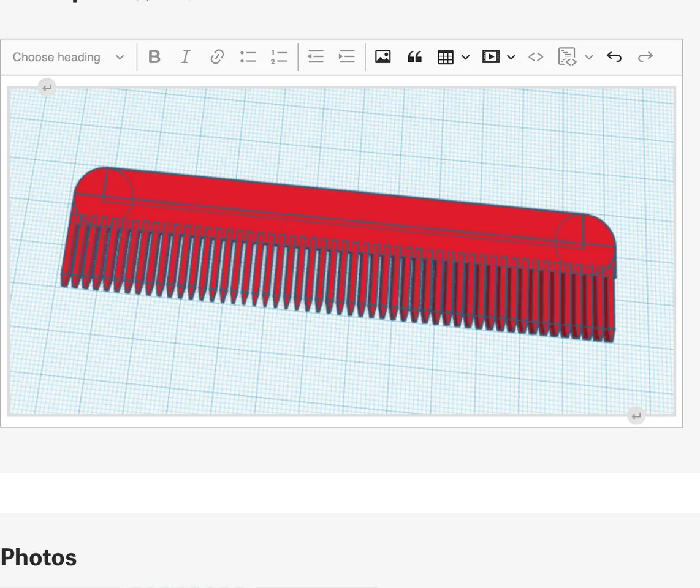
Task: Insert paragraph before the image block
Action: tap(47, 88)
